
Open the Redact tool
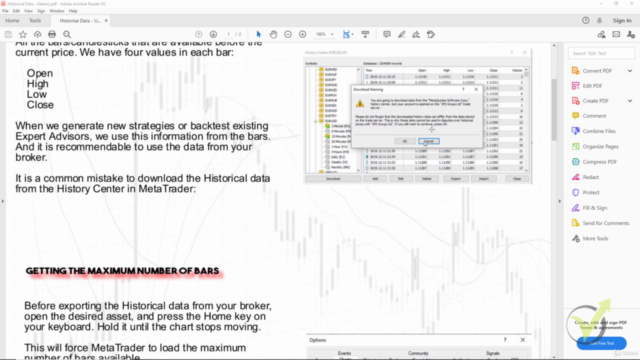591,177
